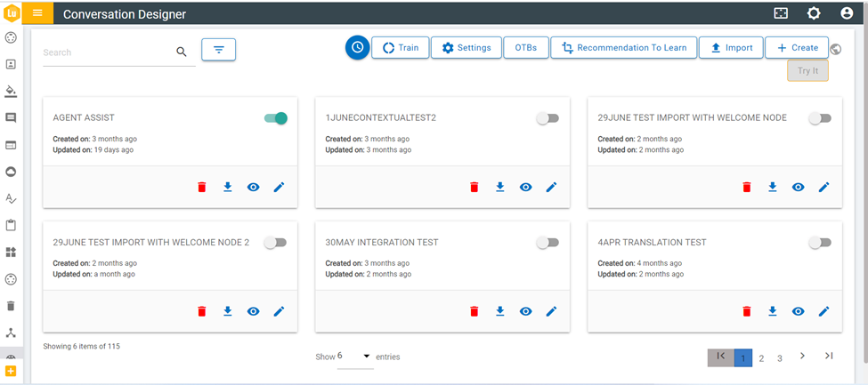This screenshot has height=385, width=868.
Task: Open the chat bubble sidebar icon
Action: tap(11, 118)
